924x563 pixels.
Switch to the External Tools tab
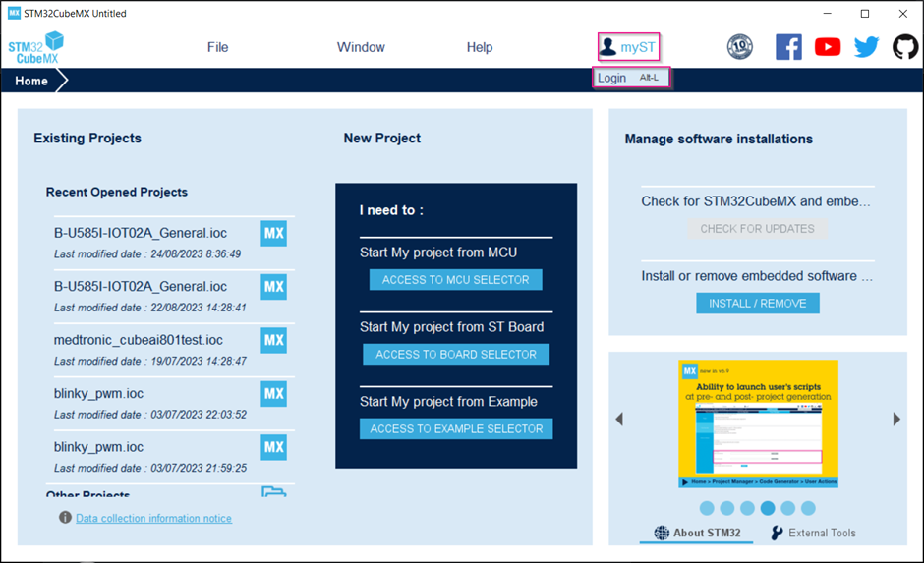(813, 533)
